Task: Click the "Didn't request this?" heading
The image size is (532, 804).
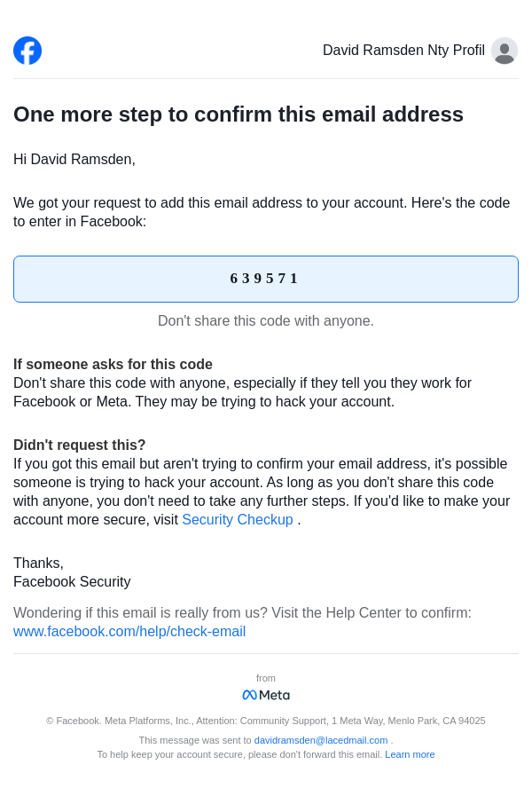Action: [80, 445]
